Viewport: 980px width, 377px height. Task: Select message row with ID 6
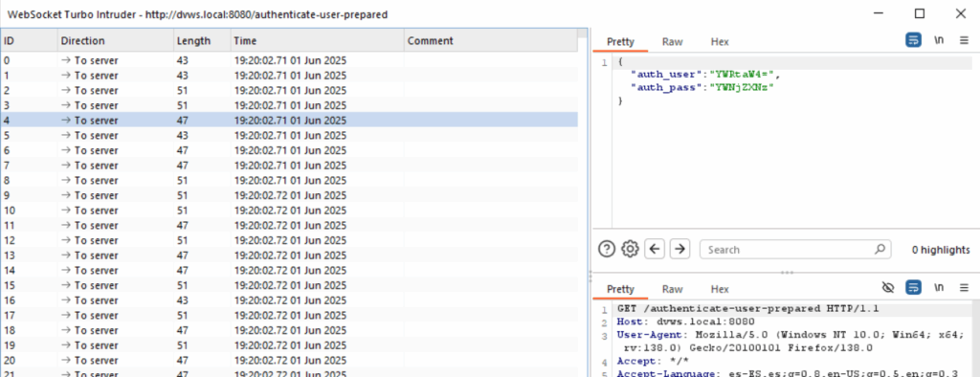(289, 150)
